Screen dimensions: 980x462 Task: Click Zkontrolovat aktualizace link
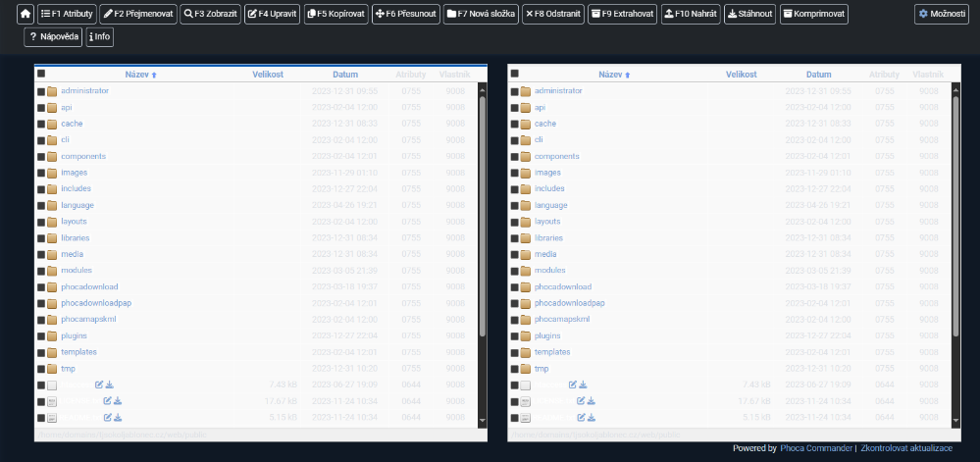905,447
